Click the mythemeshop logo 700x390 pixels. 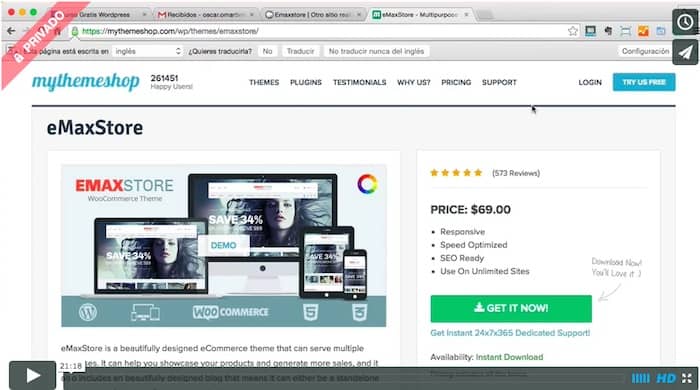86,82
